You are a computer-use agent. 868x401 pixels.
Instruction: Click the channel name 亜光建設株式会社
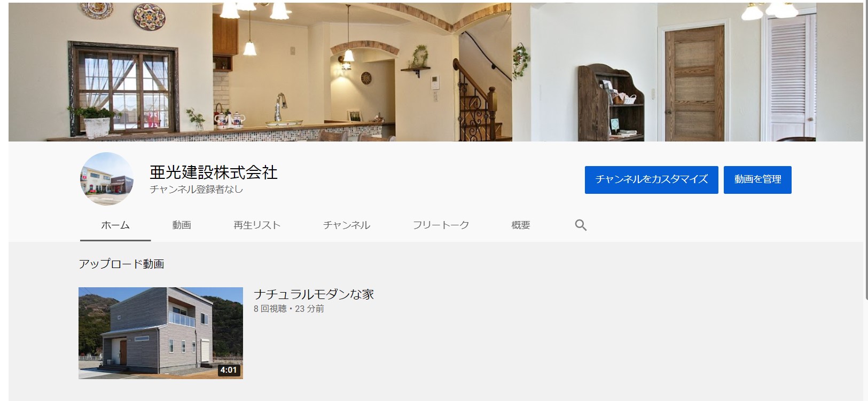point(214,172)
